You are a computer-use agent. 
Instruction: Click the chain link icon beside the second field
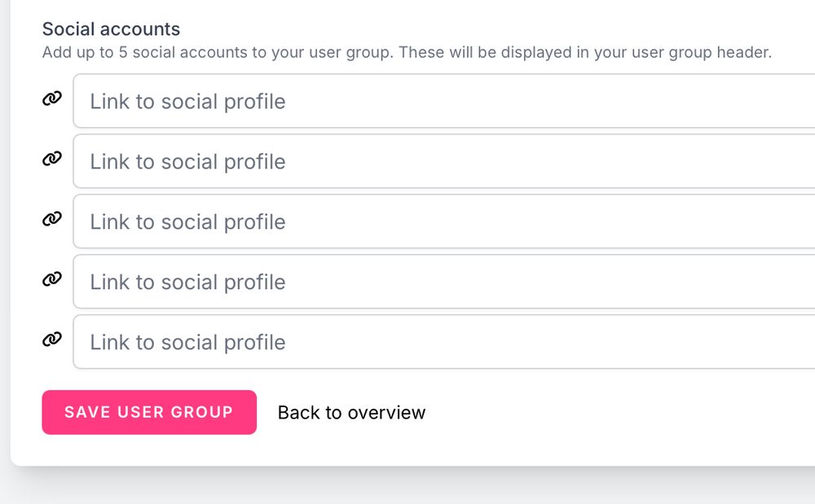(52, 158)
